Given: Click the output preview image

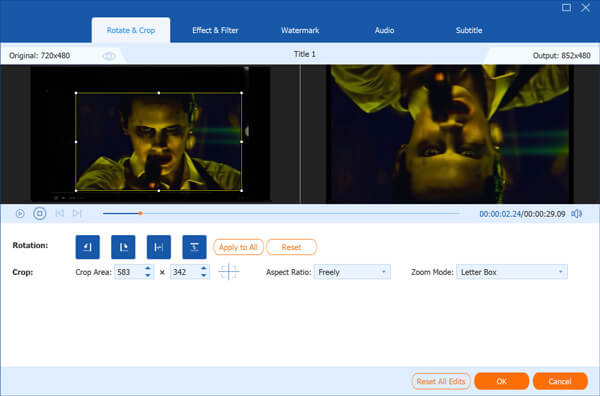Looking at the screenshot, I should tap(450, 134).
